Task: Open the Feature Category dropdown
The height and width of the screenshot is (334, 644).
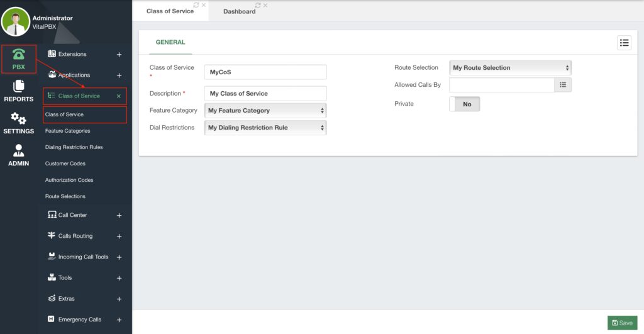Action: (x=265, y=111)
